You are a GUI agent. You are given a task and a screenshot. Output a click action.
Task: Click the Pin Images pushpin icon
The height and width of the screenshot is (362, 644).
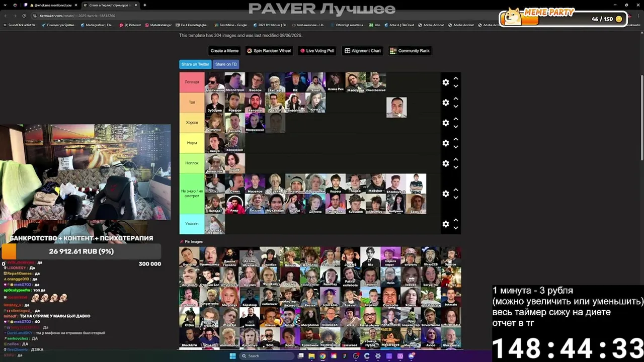(x=182, y=242)
